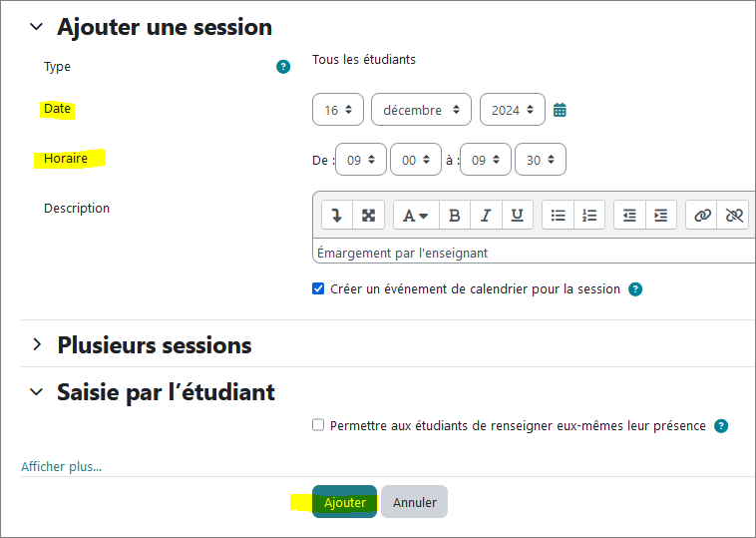Click the Afficher plus link
This screenshot has width=756, height=538.
(62, 466)
